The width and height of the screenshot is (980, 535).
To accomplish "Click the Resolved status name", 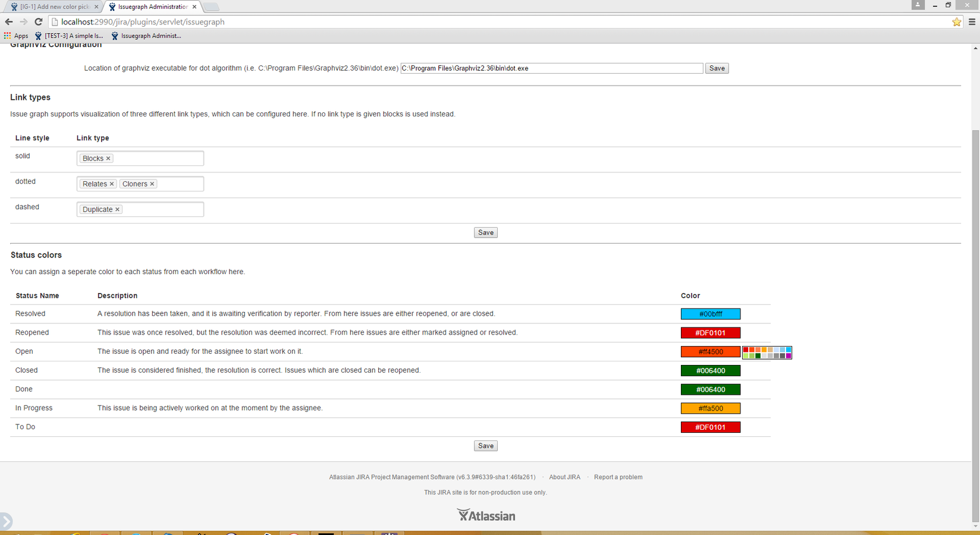I will pos(30,314).
